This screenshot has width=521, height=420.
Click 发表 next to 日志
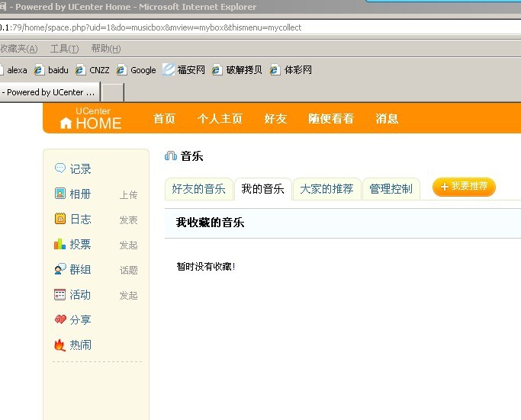click(x=129, y=220)
